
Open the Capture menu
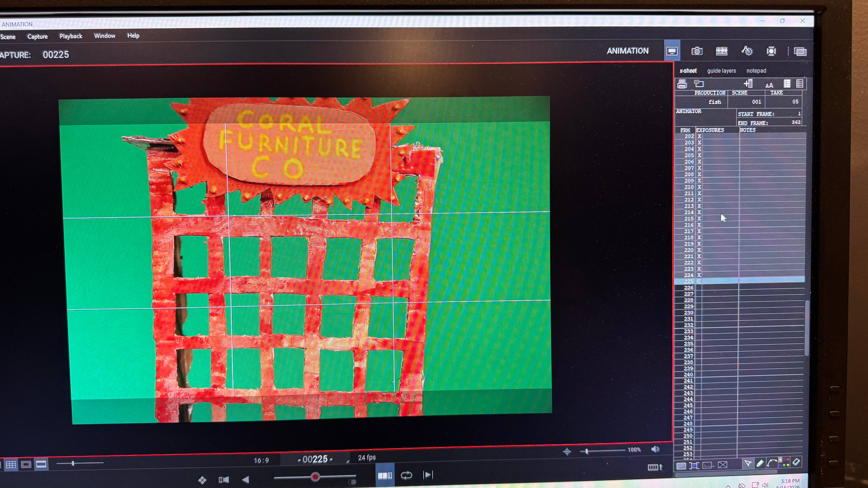(37, 37)
